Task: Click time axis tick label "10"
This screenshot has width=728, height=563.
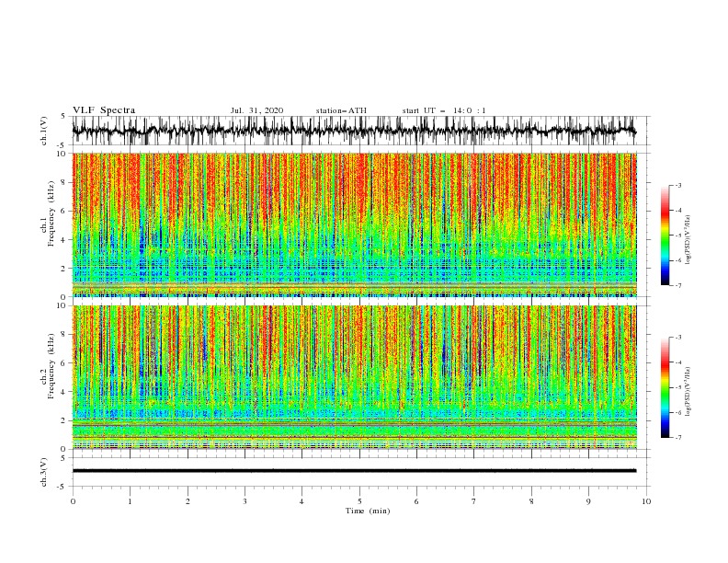Action: coord(646,501)
